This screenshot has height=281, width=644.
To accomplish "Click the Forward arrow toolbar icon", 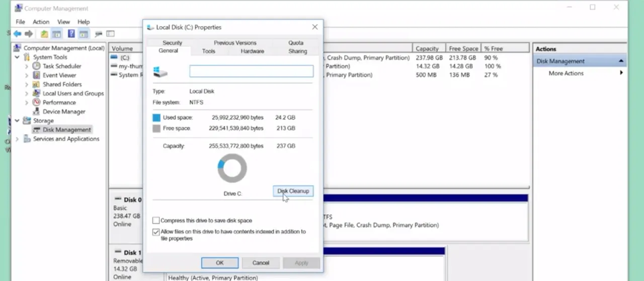I will [x=29, y=34].
